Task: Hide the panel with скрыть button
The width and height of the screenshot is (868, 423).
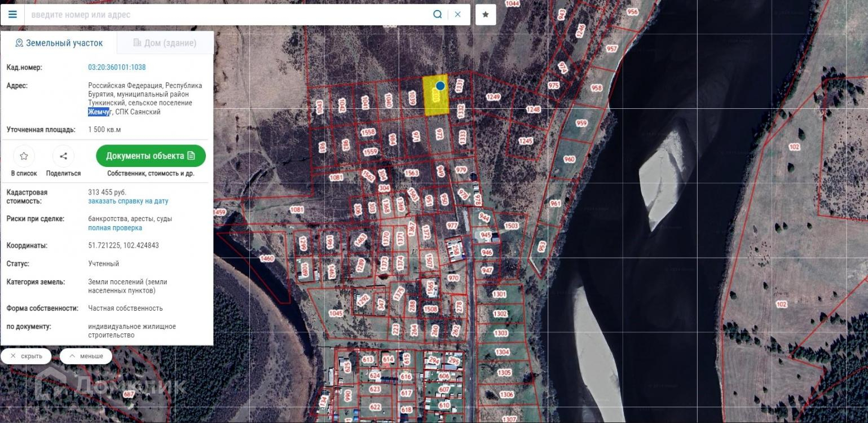Action: [x=26, y=356]
